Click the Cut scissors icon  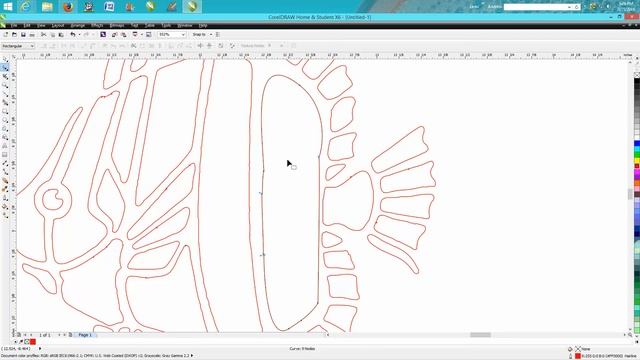pos(44,35)
